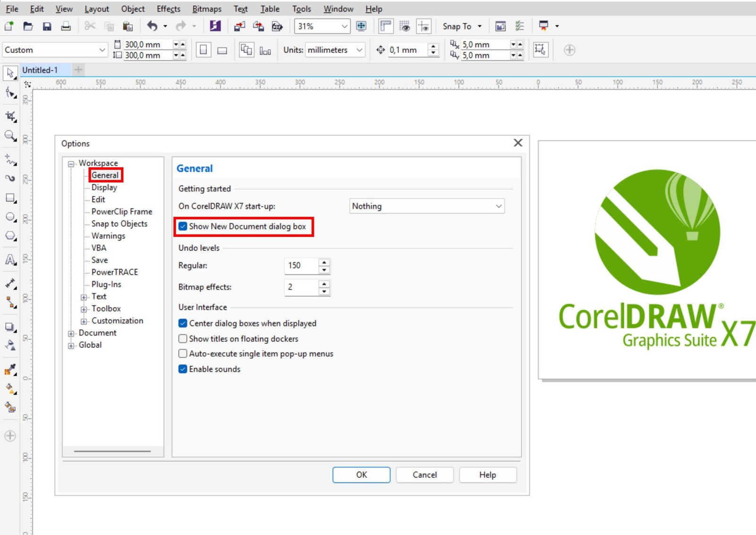Select the Rectangle tool
The image size is (756, 535).
tap(9, 198)
